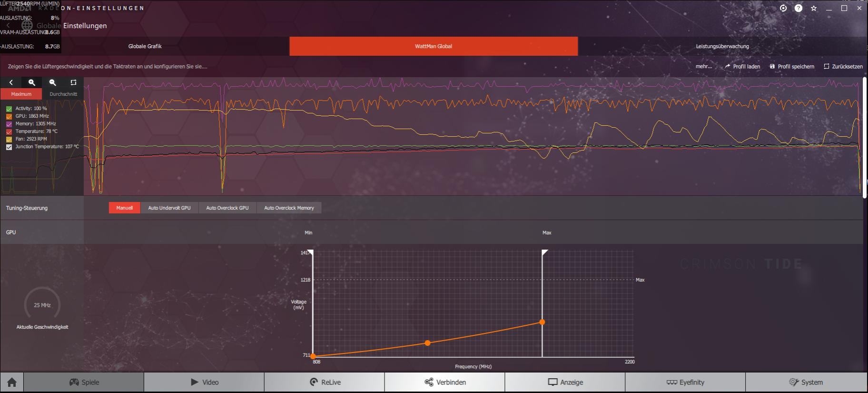Reset graph view with the fit icon
Image resolution: width=868 pixels, height=393 pixels.
tap(73, 82)
